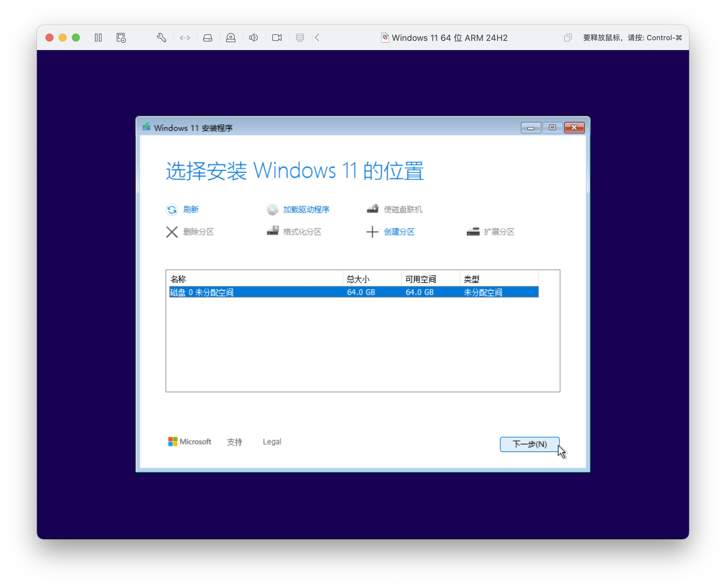This screenshot has width=726, height=588.
Task: Open the hard disk device icon
Action: (x=208, y=38)
